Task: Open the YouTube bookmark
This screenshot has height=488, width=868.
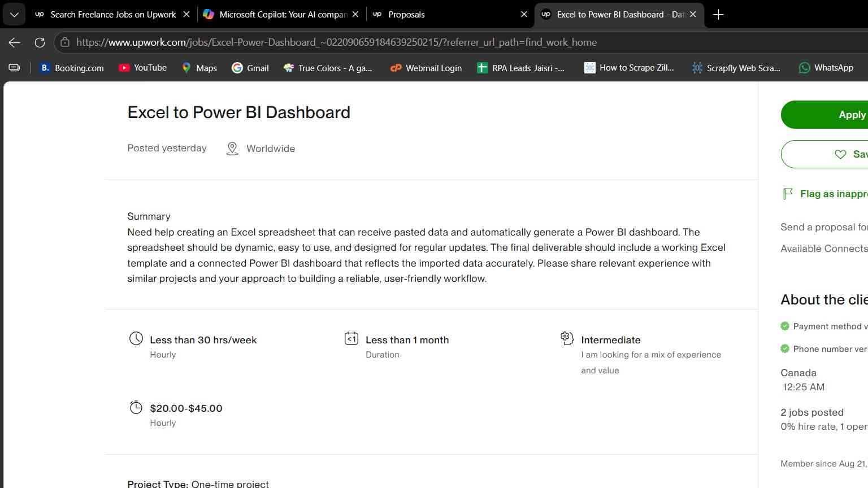Action: (143, 68)
